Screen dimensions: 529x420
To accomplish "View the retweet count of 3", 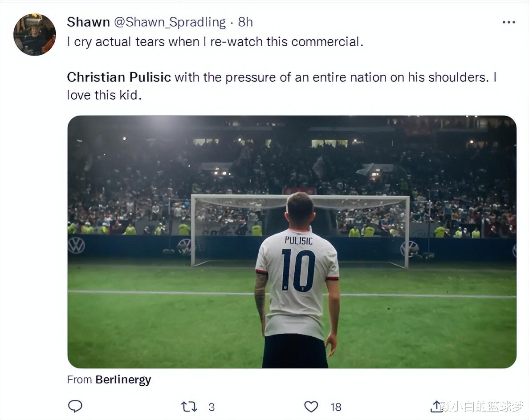I will click(x=212, y=407).
